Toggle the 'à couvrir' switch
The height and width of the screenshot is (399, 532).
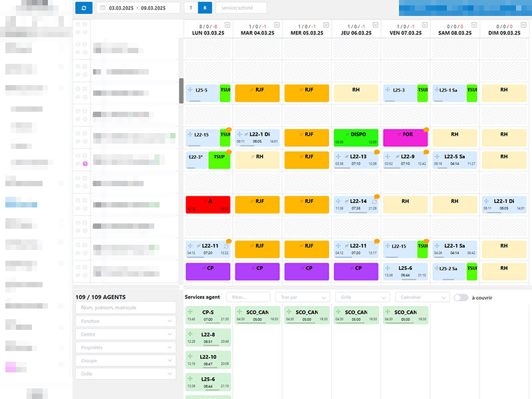[x=460, y=298]
